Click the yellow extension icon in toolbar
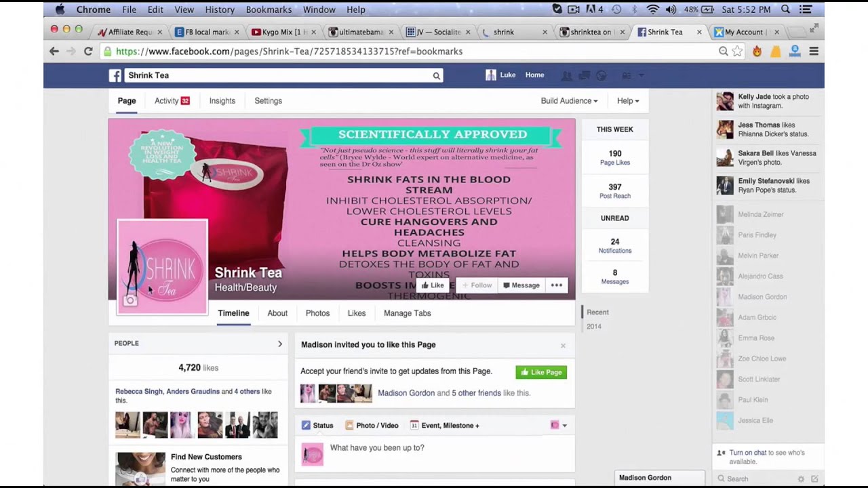 click(776, 52)
